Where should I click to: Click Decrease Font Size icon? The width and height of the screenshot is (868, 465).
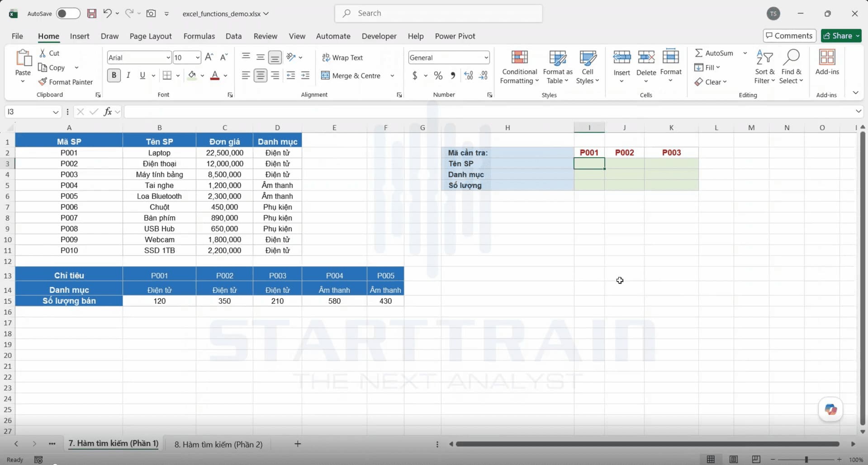point(223,57)
